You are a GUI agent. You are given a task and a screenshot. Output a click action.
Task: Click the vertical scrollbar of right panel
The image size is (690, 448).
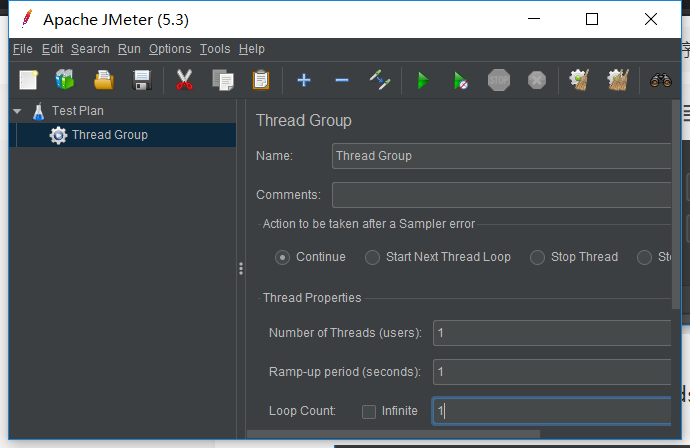(x=676, y=205)
